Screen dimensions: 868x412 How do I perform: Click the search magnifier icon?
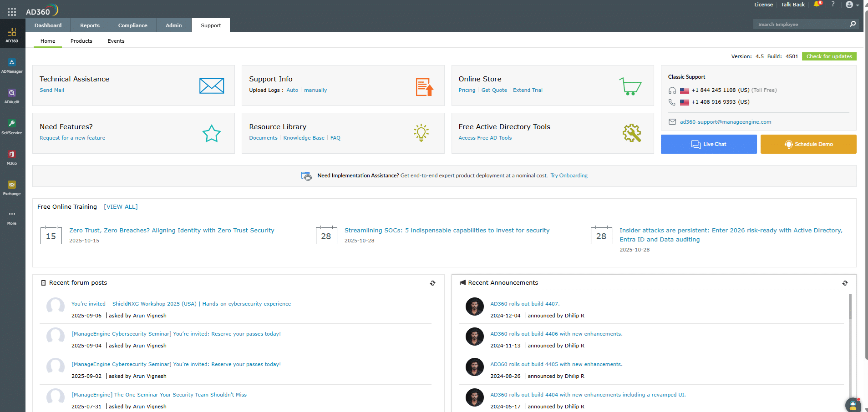point(853,24)
